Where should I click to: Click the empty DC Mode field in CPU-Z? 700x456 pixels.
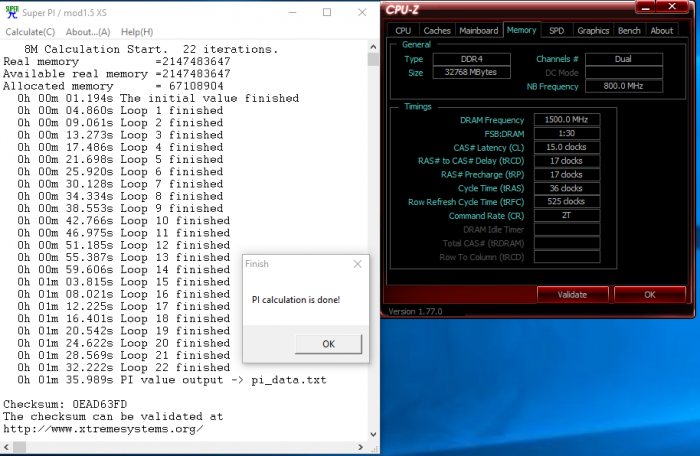coord(624,72)
